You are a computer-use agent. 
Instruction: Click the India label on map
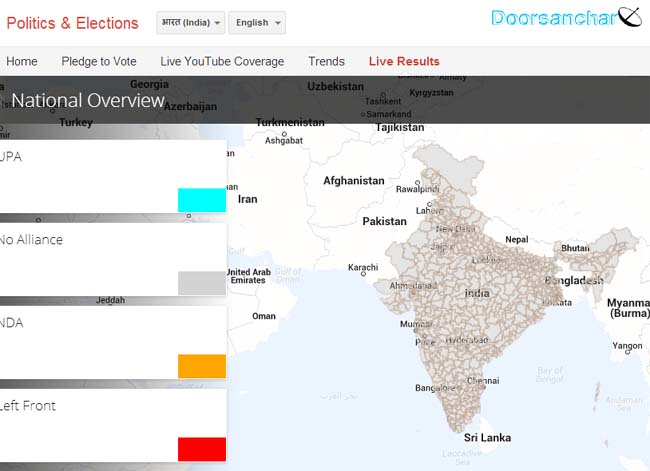tap(477, 293)
